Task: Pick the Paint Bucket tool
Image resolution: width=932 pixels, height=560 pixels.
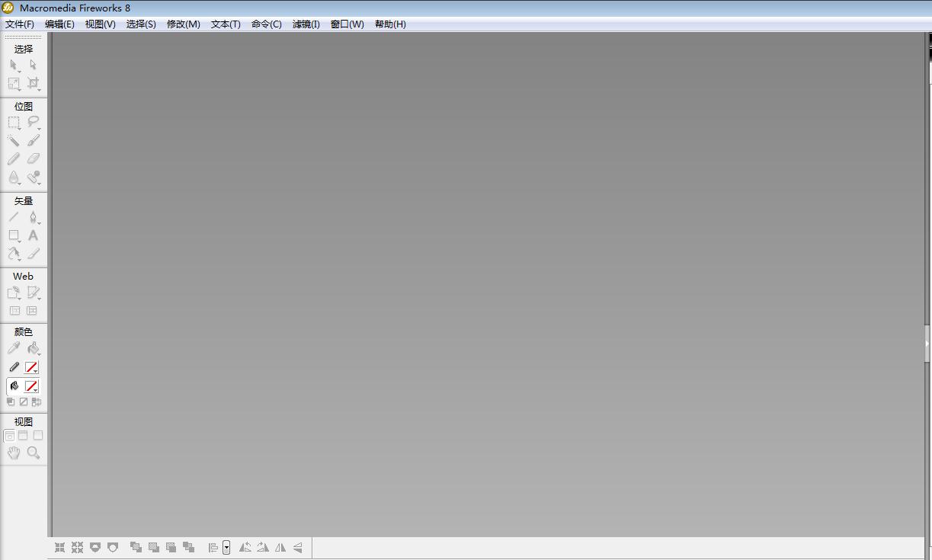Action: click(33, 348)
